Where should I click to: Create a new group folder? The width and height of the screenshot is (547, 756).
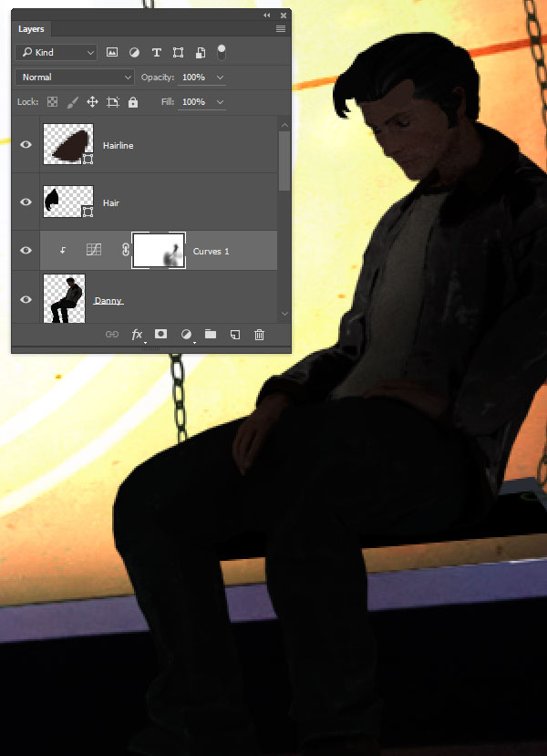[x=211, y=334]
